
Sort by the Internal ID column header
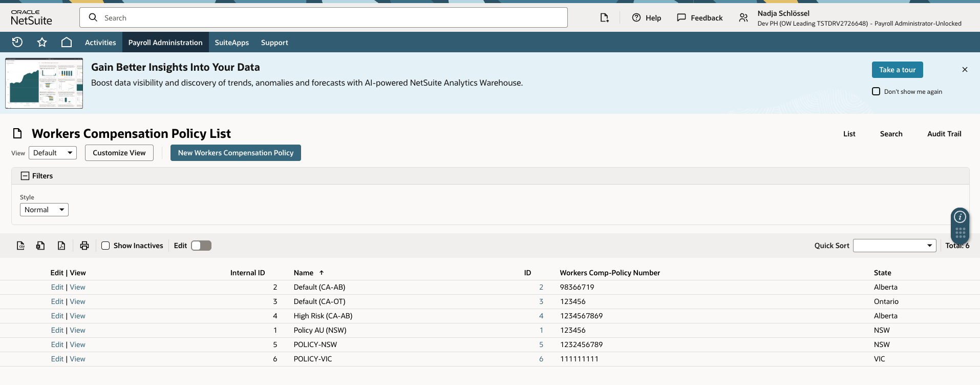click(x=247, y=273)
